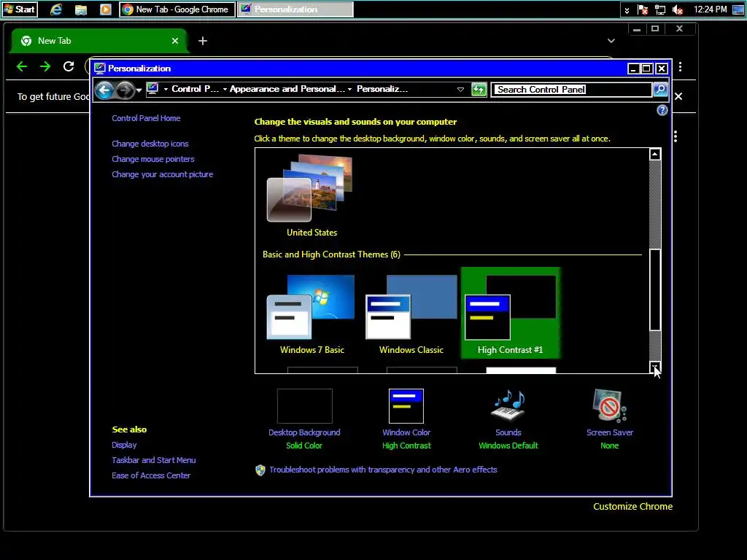Viewport: 747px width, 560px height.
Task: Open recent pages dropdown arrow
Action: 139,90
